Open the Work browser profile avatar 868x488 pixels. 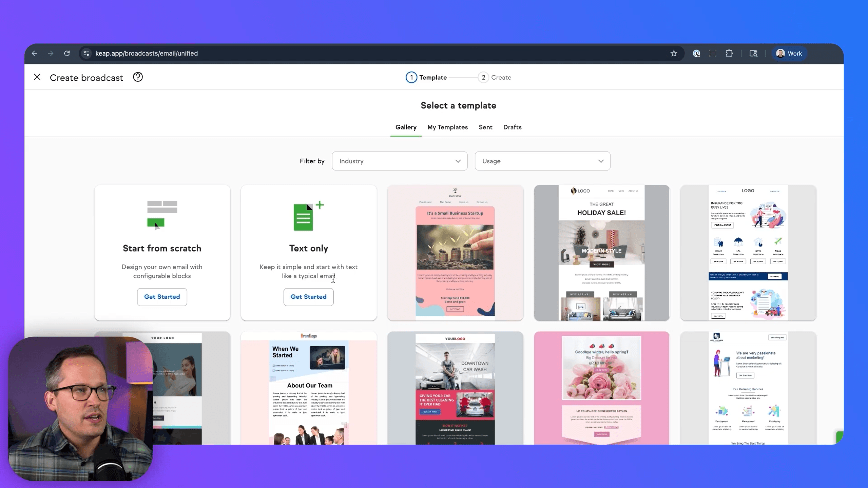pos(789,53)
